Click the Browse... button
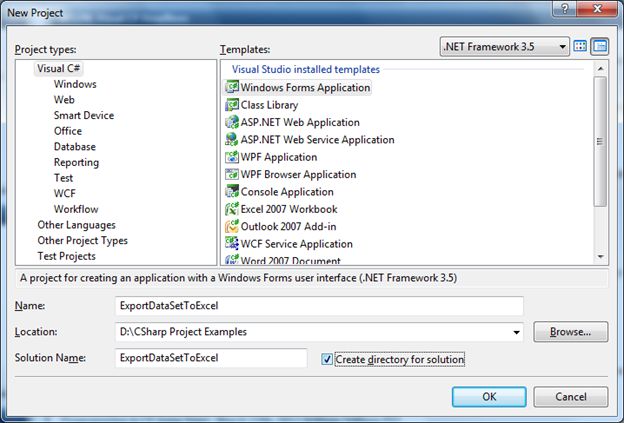Image resolution: width=624 pixels, height=423 pixels. (x=571, y=332)
